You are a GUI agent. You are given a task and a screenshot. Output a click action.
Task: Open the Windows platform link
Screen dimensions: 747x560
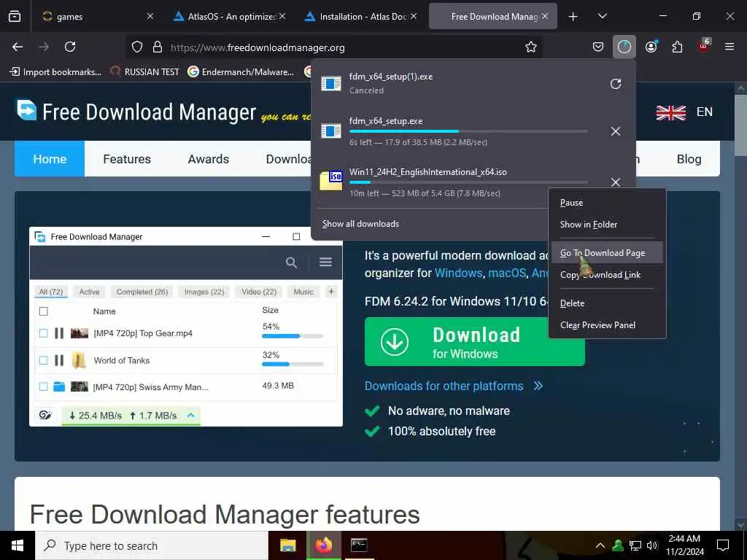click(458, 273)
